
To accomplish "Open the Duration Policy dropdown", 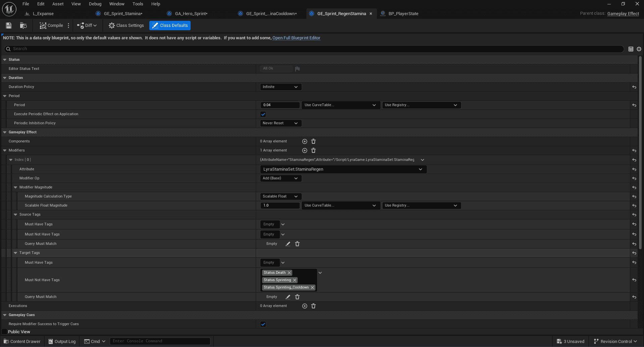I will pos(281,87).
